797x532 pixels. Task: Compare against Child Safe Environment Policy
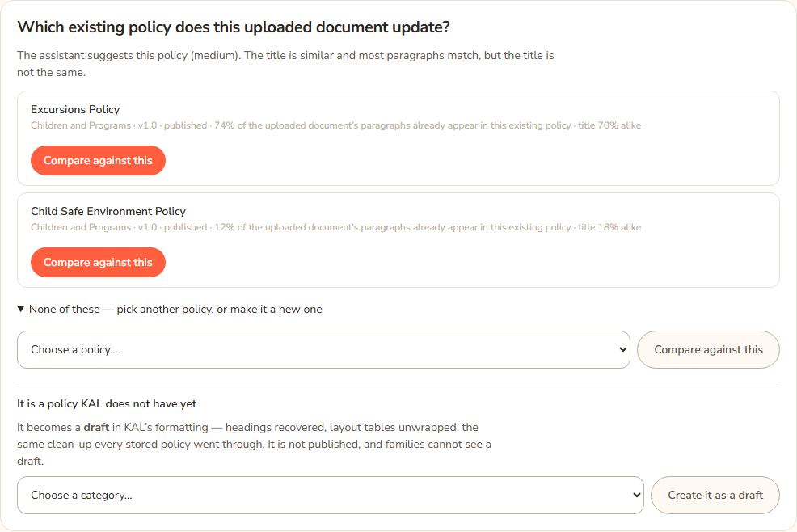[98, 263]
